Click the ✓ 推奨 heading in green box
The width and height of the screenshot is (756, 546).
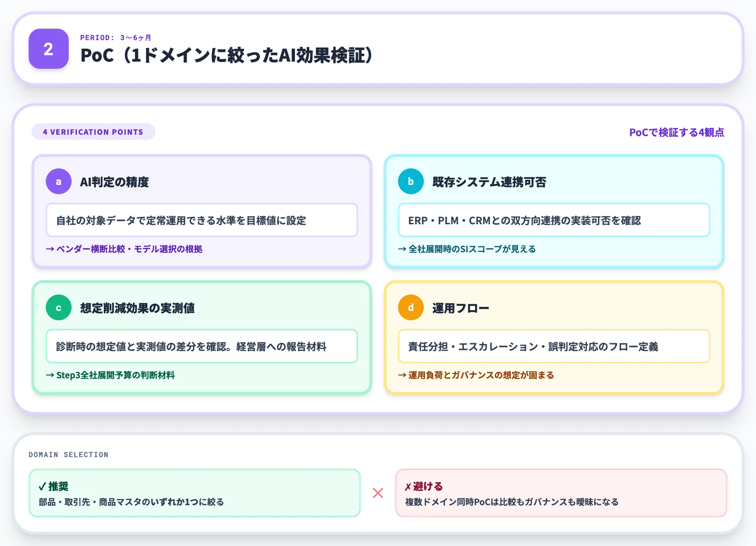[x=53, y=486]
